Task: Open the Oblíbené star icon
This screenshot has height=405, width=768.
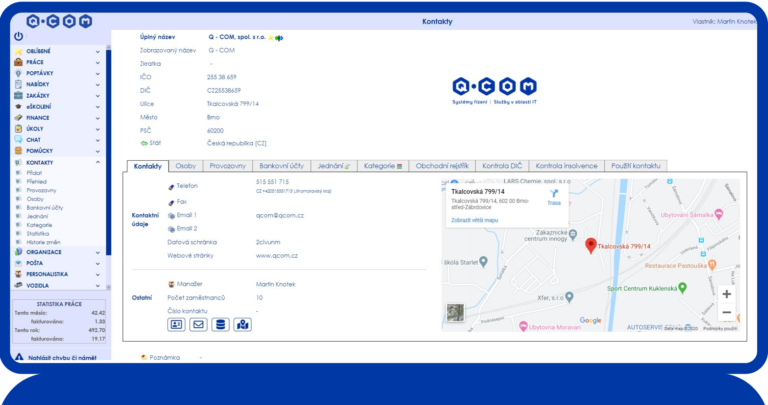Action: tap(19, 51)
